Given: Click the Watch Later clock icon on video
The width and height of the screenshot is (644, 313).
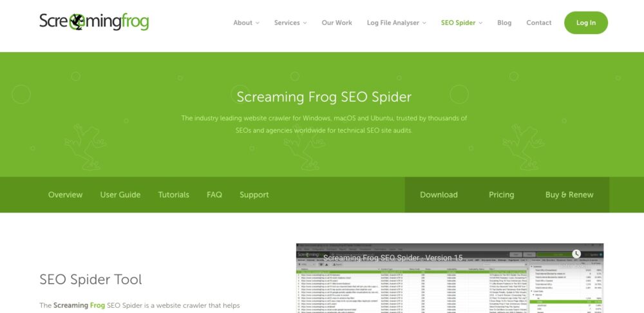Looking at the screenshot, I should [576, 254].
